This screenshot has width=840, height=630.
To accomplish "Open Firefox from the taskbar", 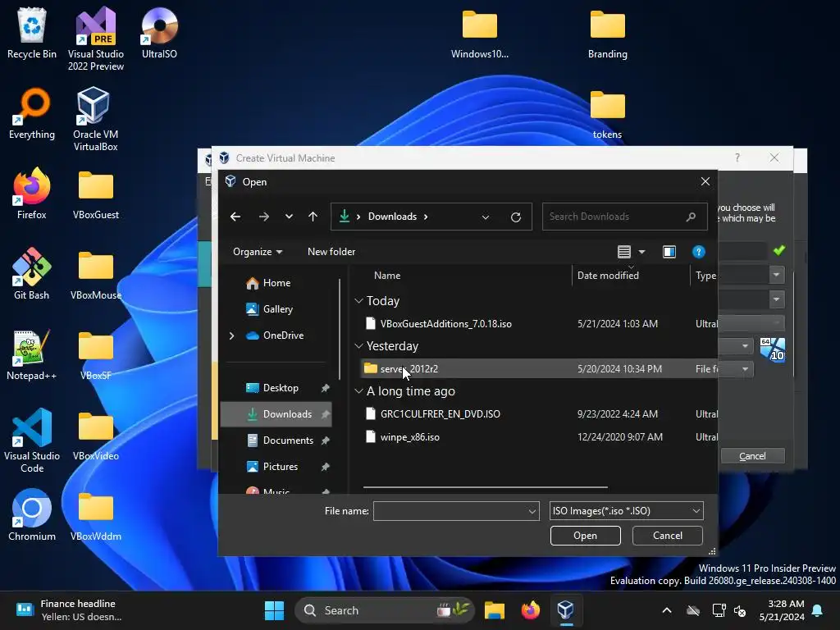I will [531, 610].
